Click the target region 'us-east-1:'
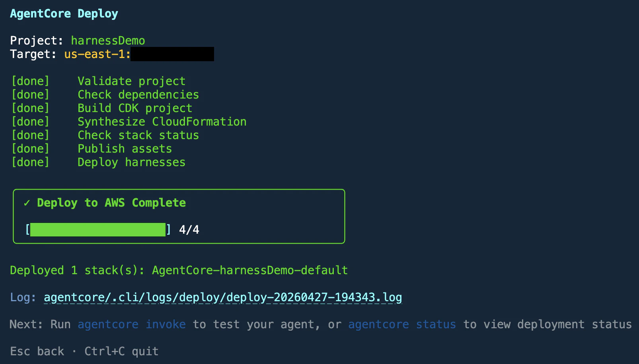Screen dimensions: 639x364 tap(97, 54)
